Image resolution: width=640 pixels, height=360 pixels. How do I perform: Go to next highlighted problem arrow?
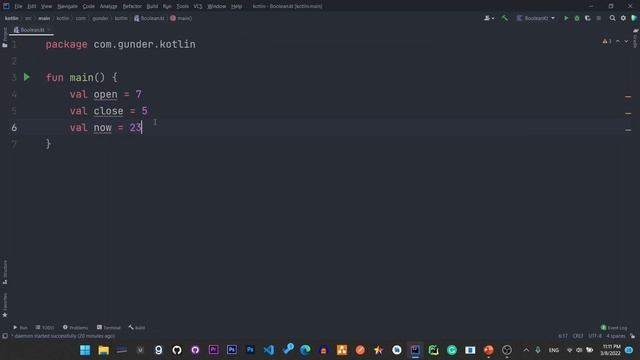[x=626, y=41]
